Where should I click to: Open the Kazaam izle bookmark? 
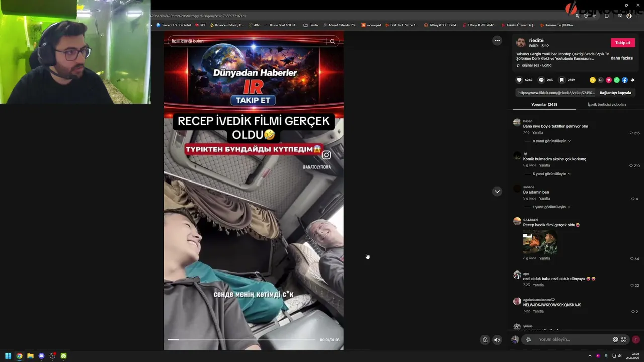pos(556,25)
